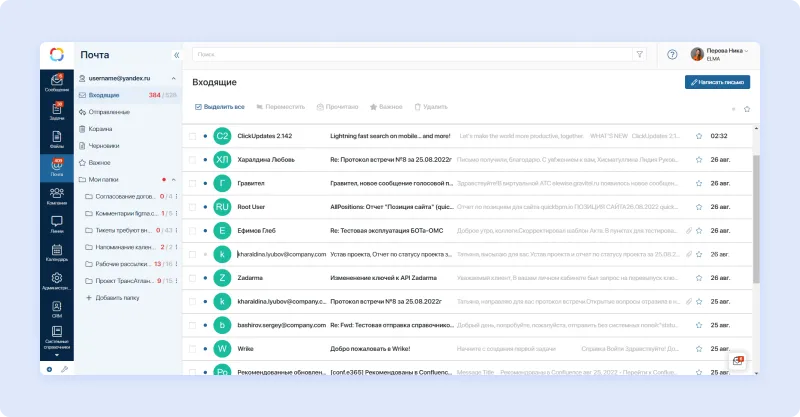Open the Задачи section icon
The height and width of the screenshot is (417, 800).
[56, 110]
